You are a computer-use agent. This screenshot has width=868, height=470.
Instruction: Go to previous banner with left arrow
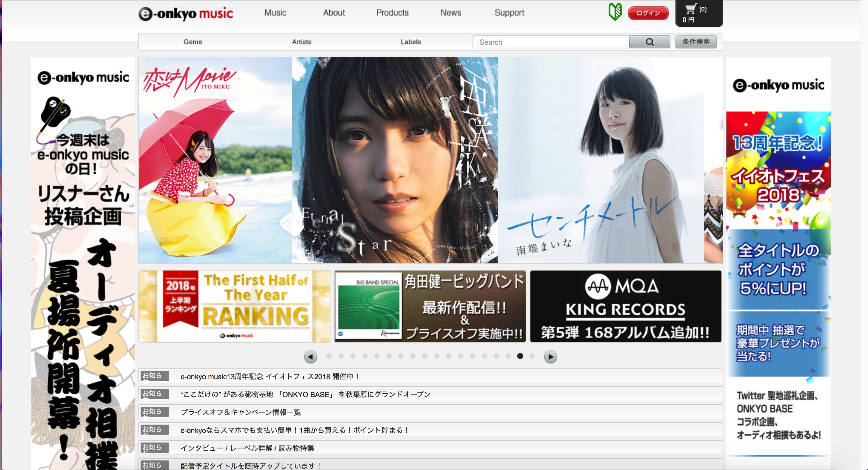[310, 356]
